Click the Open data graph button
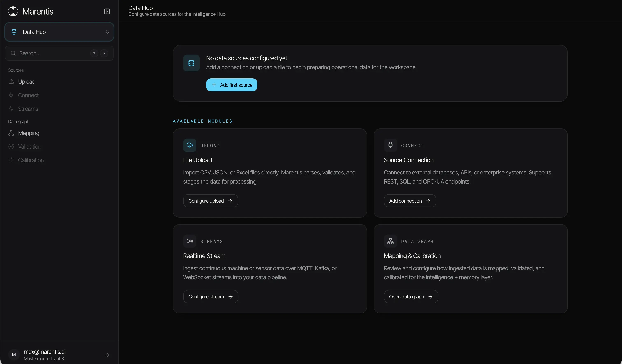Screen dimensions: 622x364 pyautogui.click(x=411, y=296)
